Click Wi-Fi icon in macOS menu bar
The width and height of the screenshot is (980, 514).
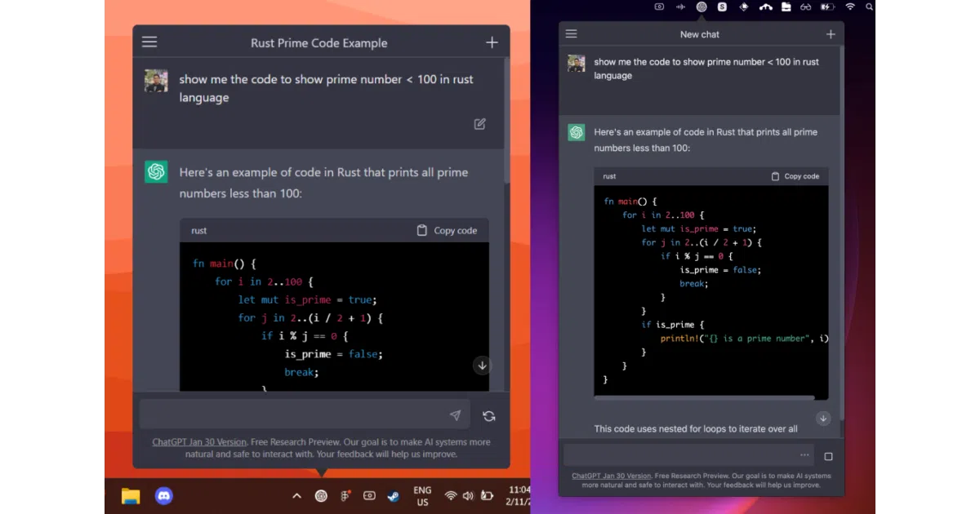[x=850, y=7]
